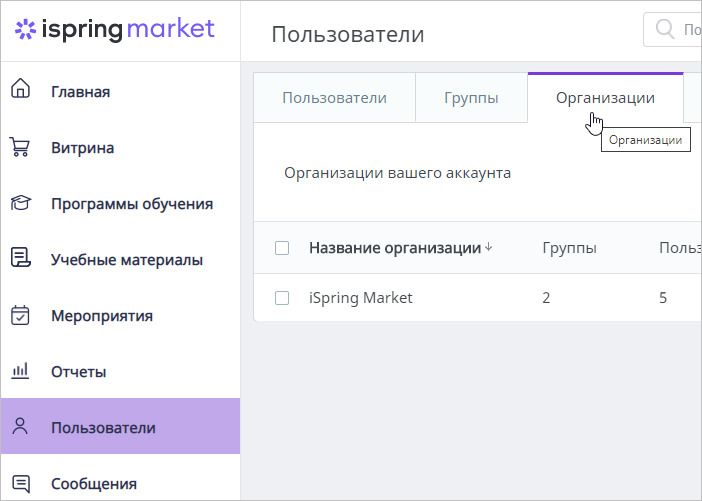Click the person icon for Пользователи
702x501 pixels.
20,426
